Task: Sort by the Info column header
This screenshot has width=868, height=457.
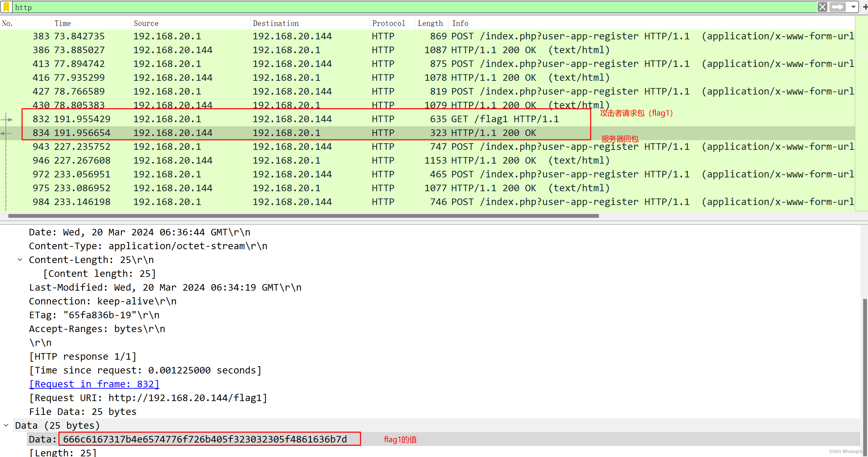Action: pos(652,23)
